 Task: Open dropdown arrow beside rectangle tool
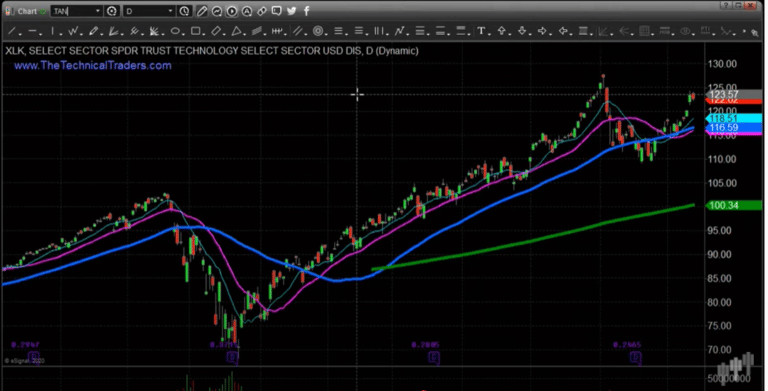coord(203,34)
